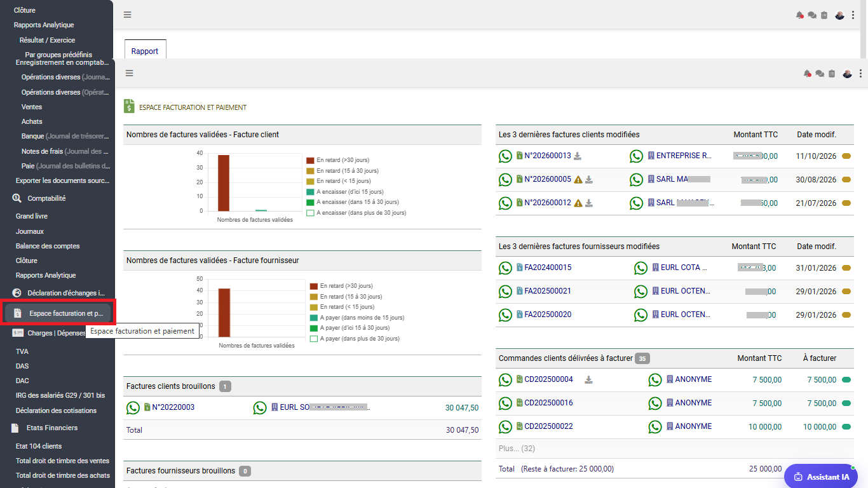Open IRG des salariés G29 / 301 bis
The image size is (868, 488).
click(60, 396)
